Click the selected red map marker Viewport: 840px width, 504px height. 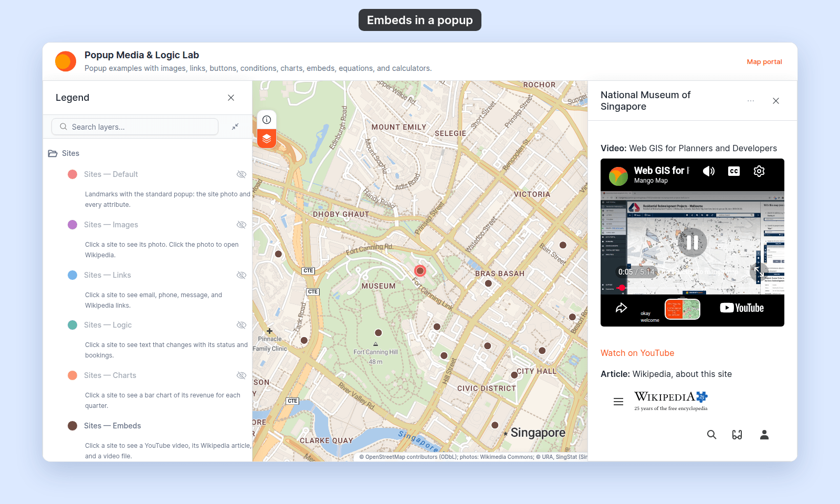point(420,271)
